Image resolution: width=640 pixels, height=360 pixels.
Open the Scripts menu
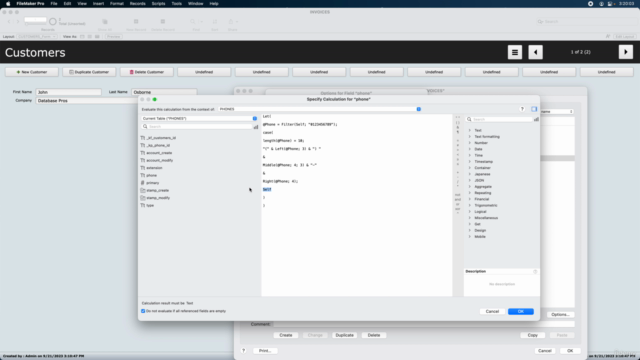[158, 4]
